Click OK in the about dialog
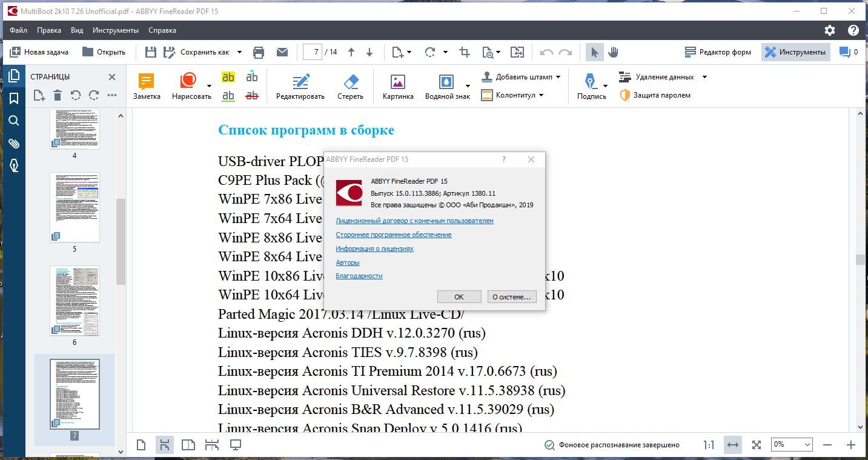Image resolution: width=868 pixels, height=460 pixels. click(459, 297)
